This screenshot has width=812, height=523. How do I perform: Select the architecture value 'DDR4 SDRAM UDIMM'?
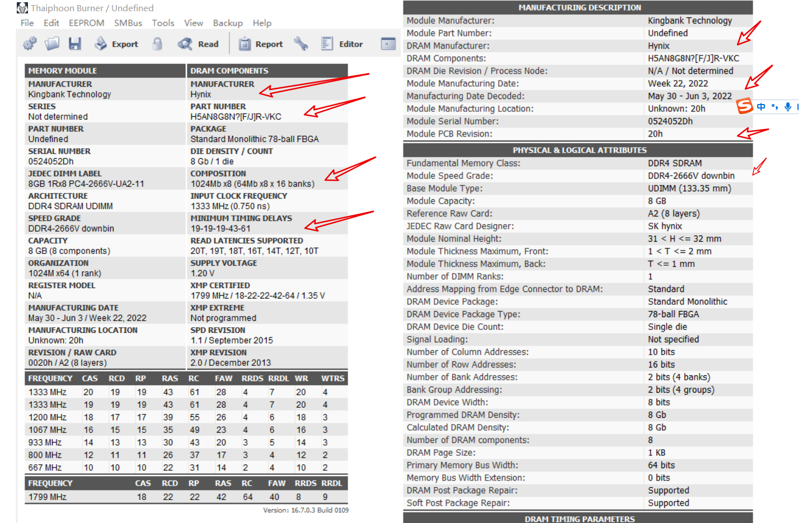tap(71, 206)
